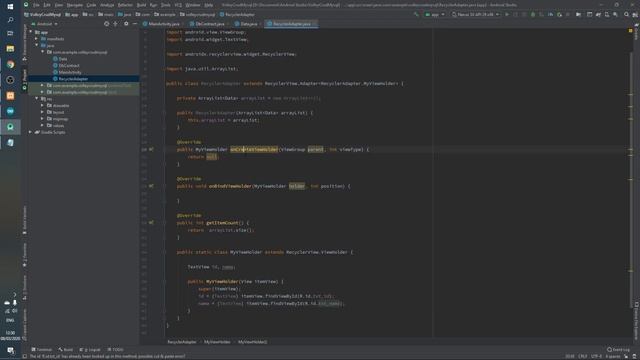Collapse the app module tree node
This screenshot has width=640, height=360.
[31, 32]
